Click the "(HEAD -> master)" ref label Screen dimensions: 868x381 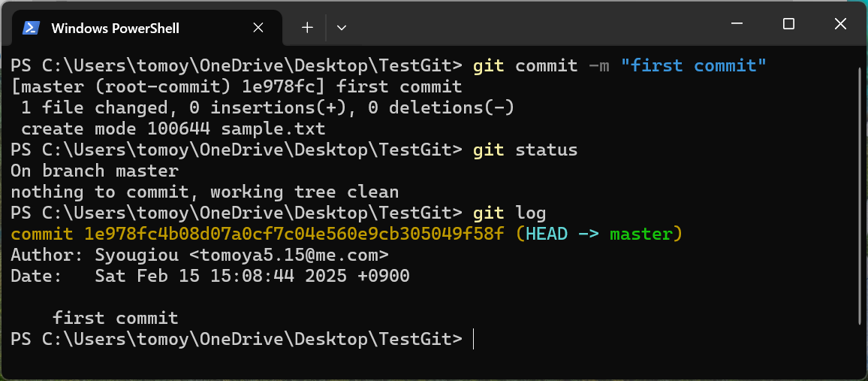599,234
